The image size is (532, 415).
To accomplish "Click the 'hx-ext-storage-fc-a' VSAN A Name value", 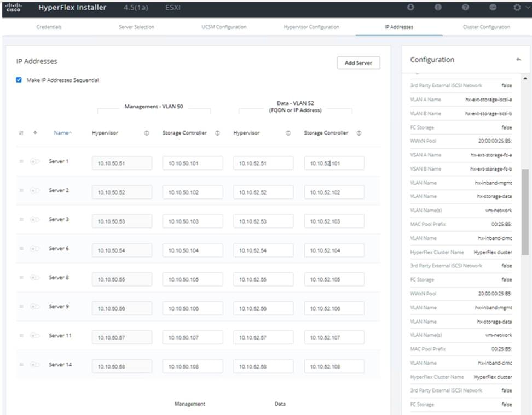I will point(491,155).
